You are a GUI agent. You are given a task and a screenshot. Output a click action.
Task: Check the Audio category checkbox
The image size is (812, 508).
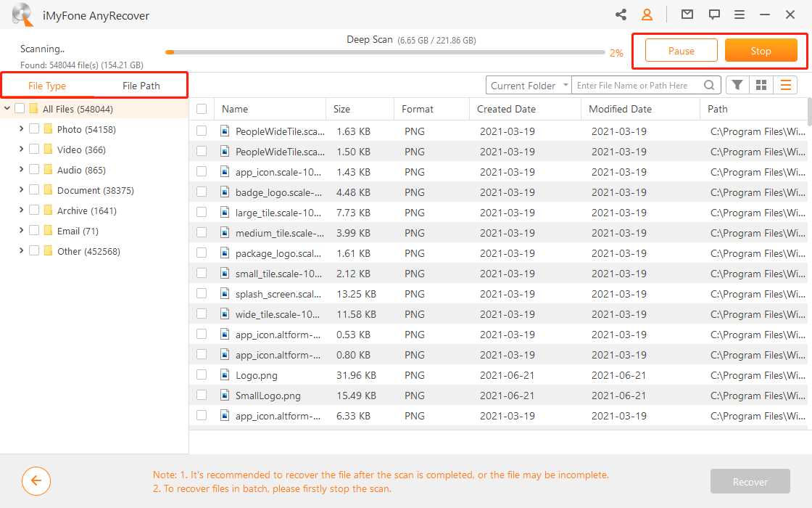pos(34,170)
